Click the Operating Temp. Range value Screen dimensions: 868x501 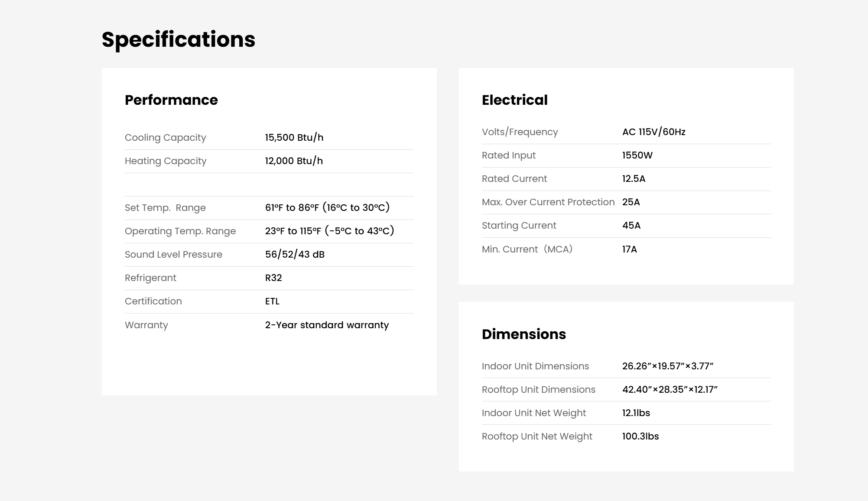(330, 231)
